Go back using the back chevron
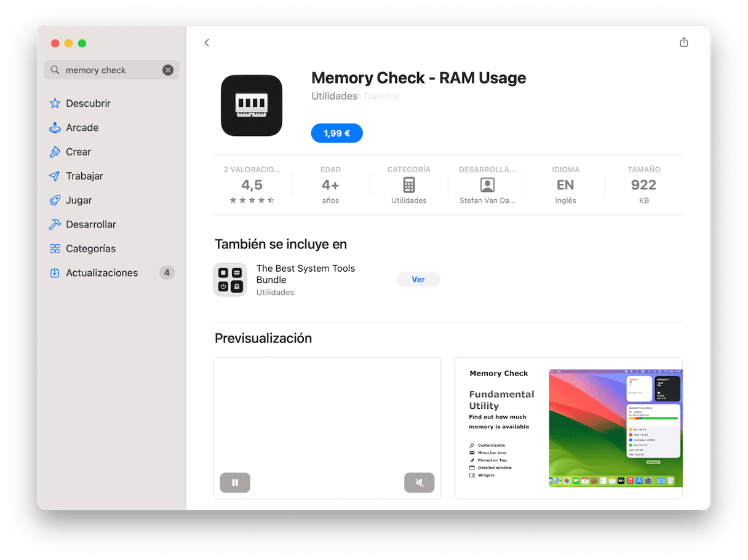 (x=207, y=42)
